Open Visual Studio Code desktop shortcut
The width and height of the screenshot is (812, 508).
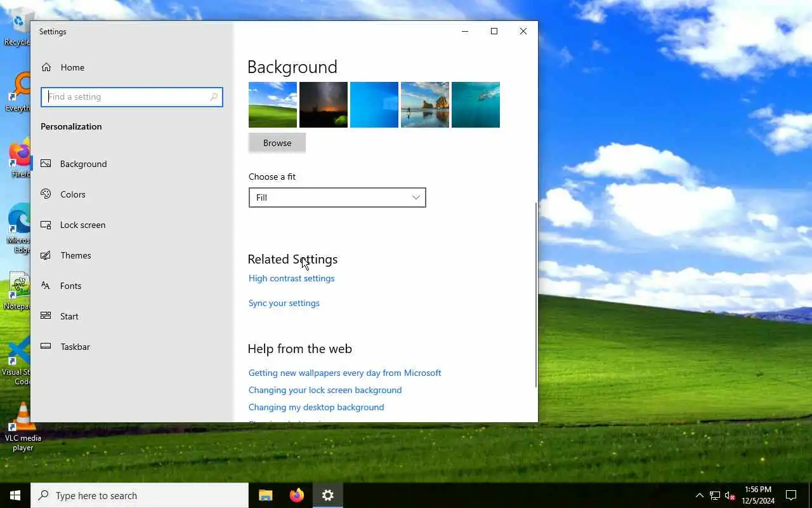18,361
